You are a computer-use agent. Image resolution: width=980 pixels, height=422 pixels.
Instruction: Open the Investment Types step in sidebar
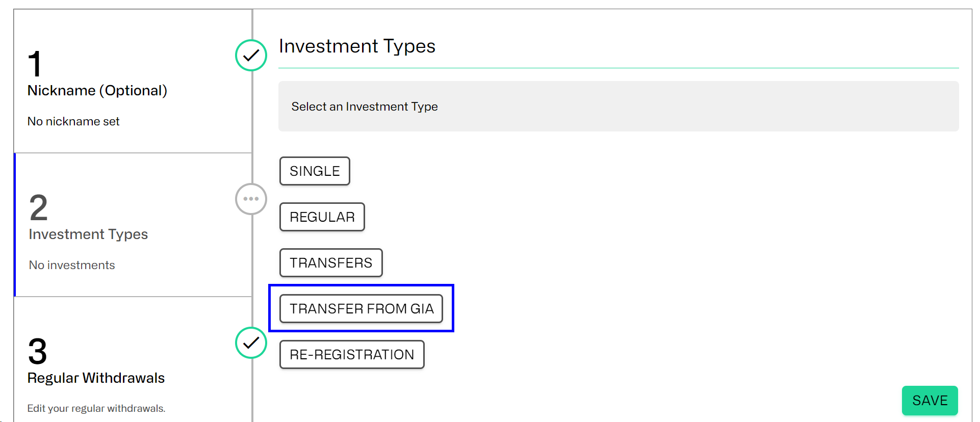click(133, 225)
